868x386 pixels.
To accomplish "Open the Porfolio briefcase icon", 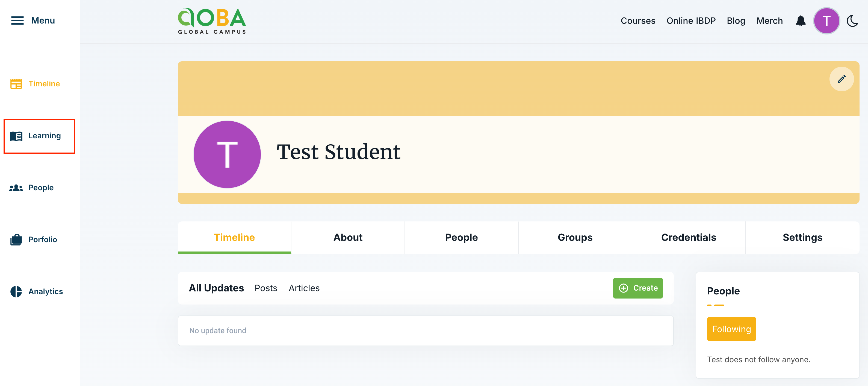I will point(16,239).
